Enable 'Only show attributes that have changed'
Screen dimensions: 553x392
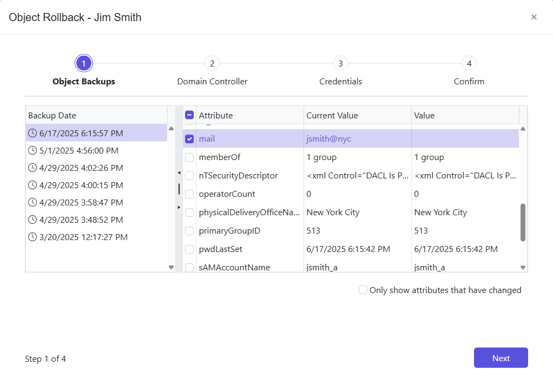coord(363,290)
